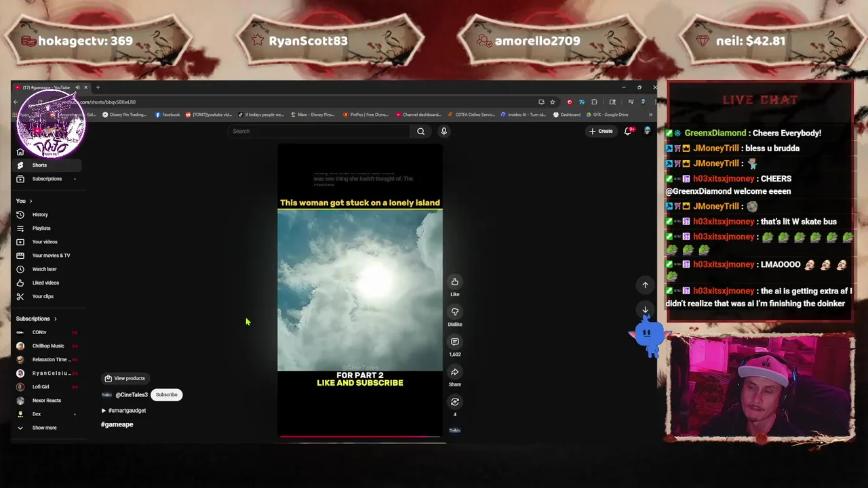Open the GFX - Google Drive bookmark

tap(608, 115)
